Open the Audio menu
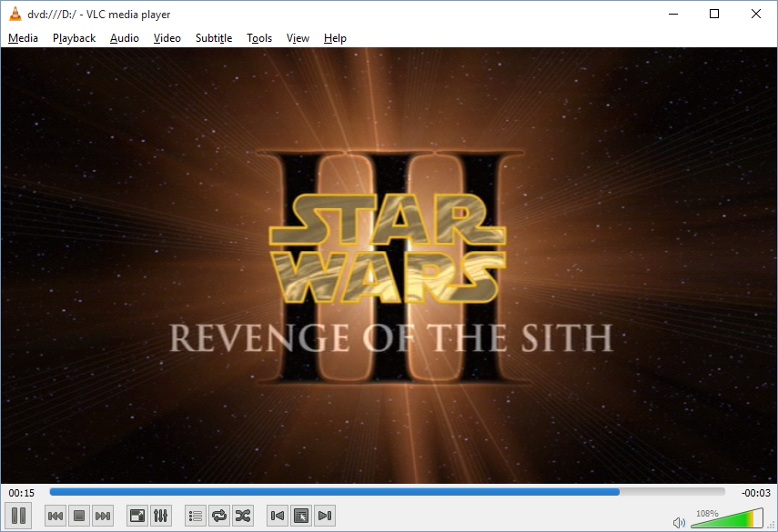The width and height of the screenshot is (778, 532). coord(125,38)
